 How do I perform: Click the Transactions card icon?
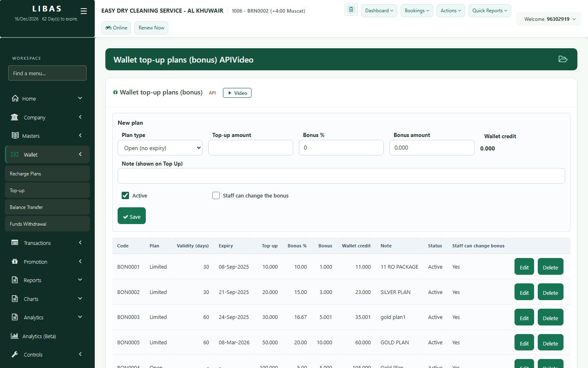click(15, 242)
